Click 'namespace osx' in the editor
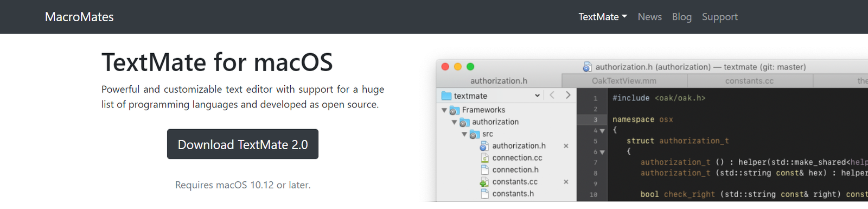The width and height of the screenshot is (868, 209). [x=643, y=120]
